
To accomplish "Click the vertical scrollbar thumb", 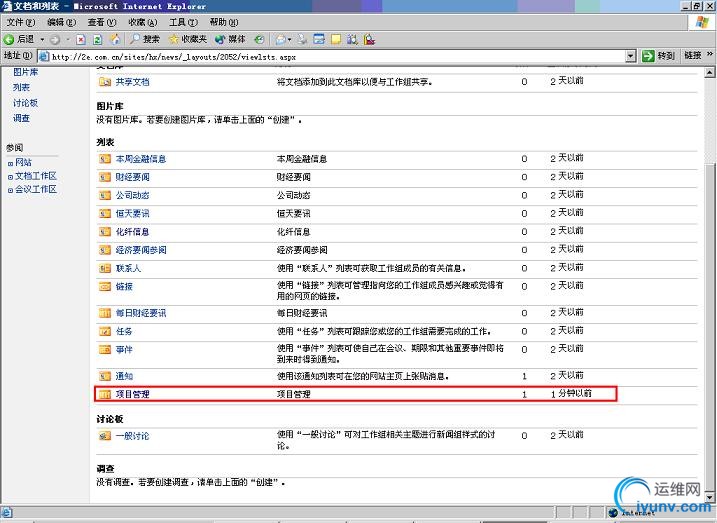I will coord(709,327).
